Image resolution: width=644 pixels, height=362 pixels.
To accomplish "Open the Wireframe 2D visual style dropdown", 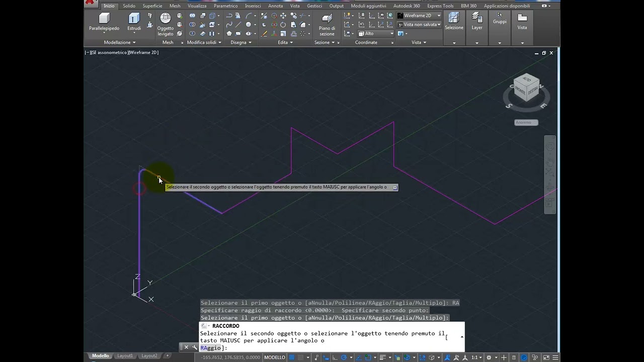I will (x=419, y=16).
